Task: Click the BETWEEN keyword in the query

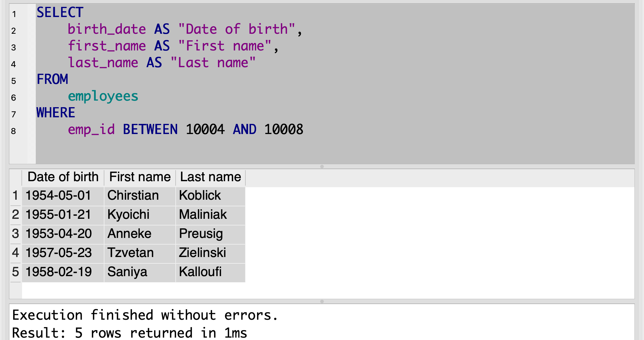Action: (x=150, y=130)
